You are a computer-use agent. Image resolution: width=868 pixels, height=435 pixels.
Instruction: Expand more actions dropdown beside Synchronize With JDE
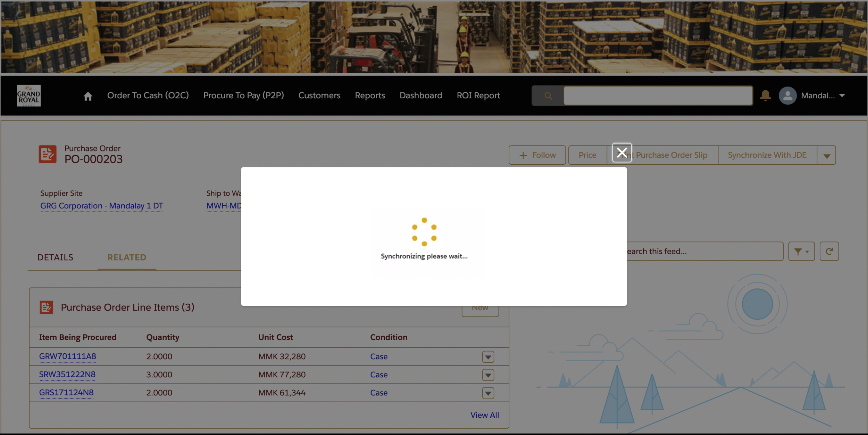(827, 155)
